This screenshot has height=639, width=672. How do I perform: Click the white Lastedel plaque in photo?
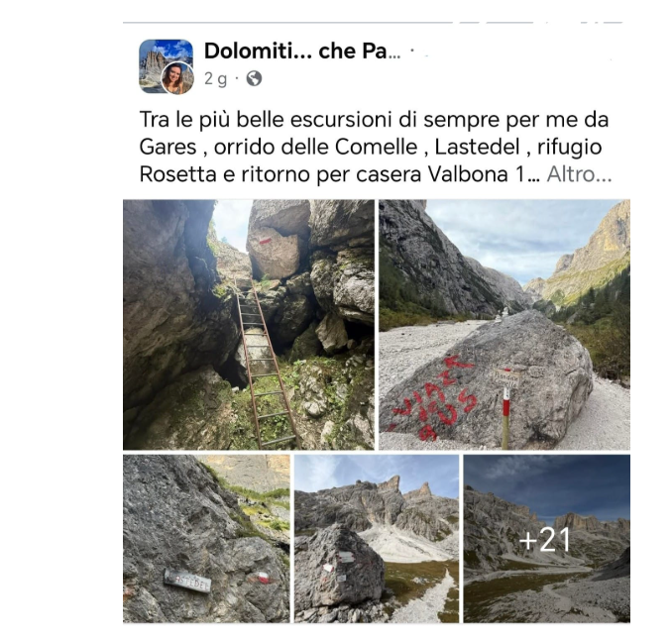click(187, 581)
